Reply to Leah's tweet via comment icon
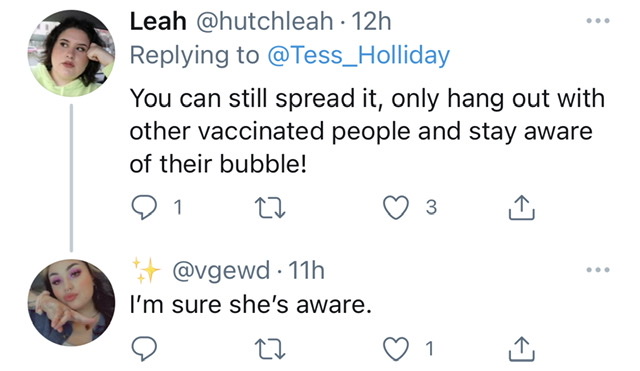The image size is (640, 371). 144,207
